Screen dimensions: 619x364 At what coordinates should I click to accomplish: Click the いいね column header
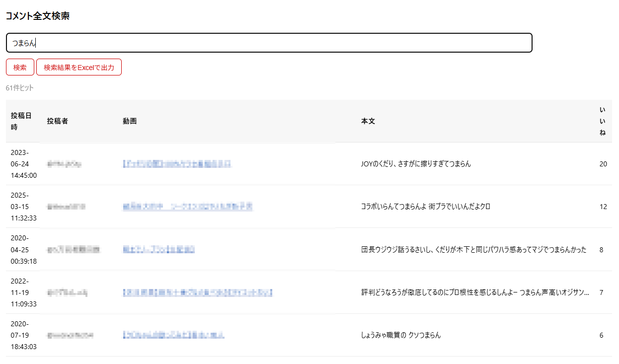pos(603,121)
